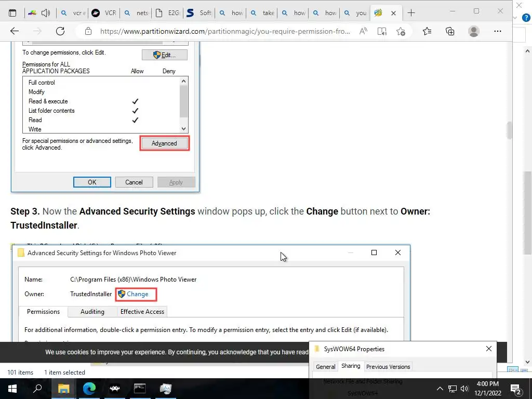Viewport: 532px width, 399px height.
Task: Open the Windows Start menu
Action: pos(12,389)
